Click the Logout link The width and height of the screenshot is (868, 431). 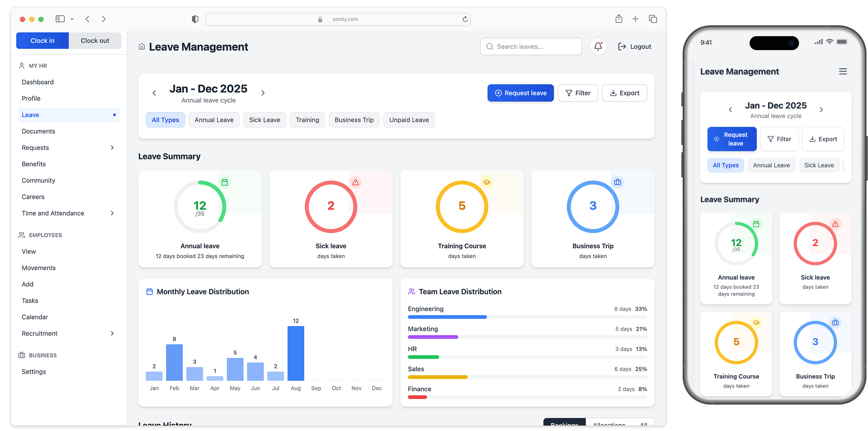point(635,47)
